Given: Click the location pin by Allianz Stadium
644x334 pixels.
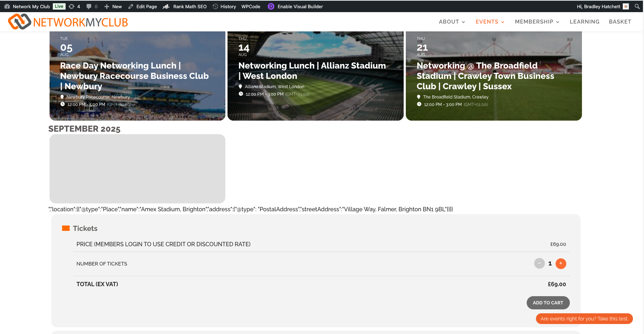Looking at the screenshot, I should click(x=240, y=86).
